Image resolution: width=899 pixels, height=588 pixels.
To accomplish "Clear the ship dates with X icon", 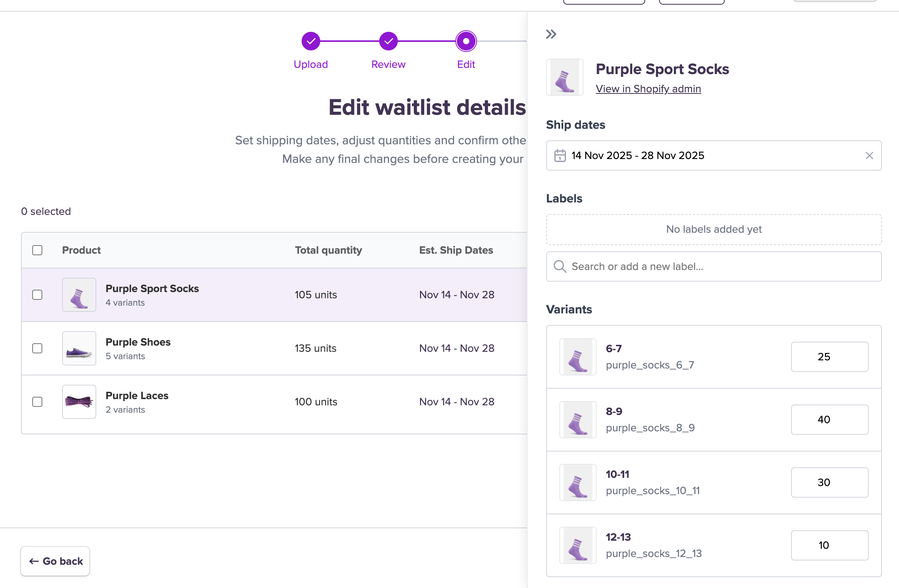I will tap(869, 156).
